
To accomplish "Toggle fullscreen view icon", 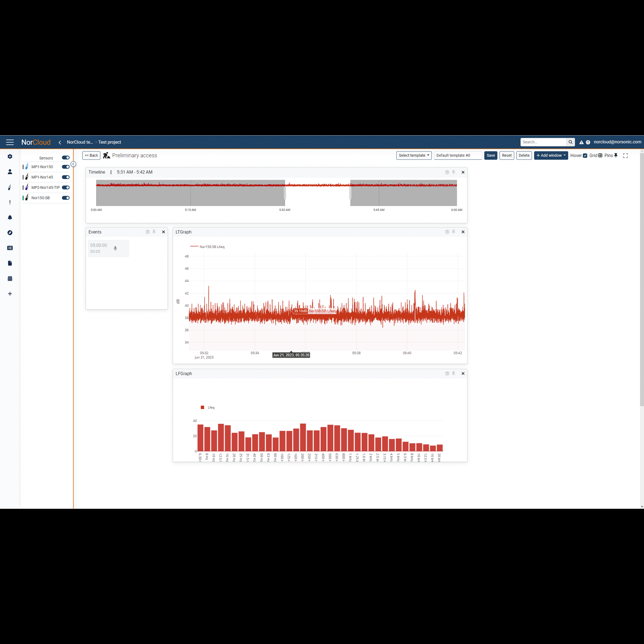I will 626,156.
